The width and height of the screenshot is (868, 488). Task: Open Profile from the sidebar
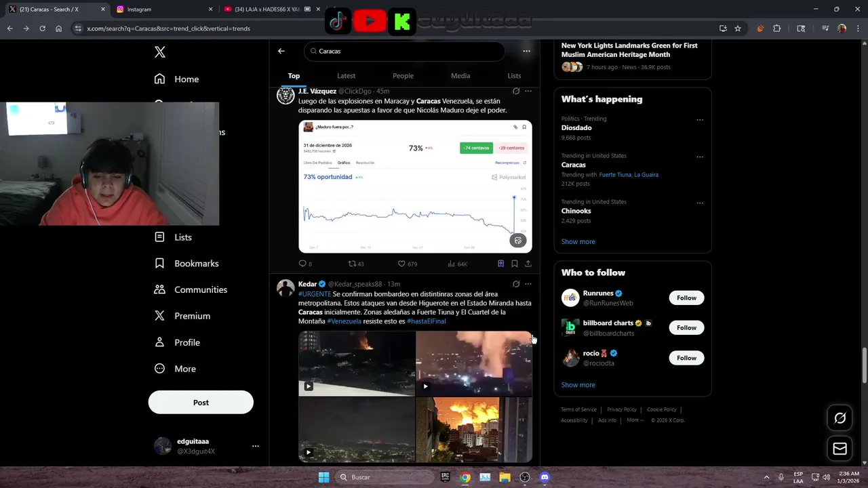click(x=176, y=342)
